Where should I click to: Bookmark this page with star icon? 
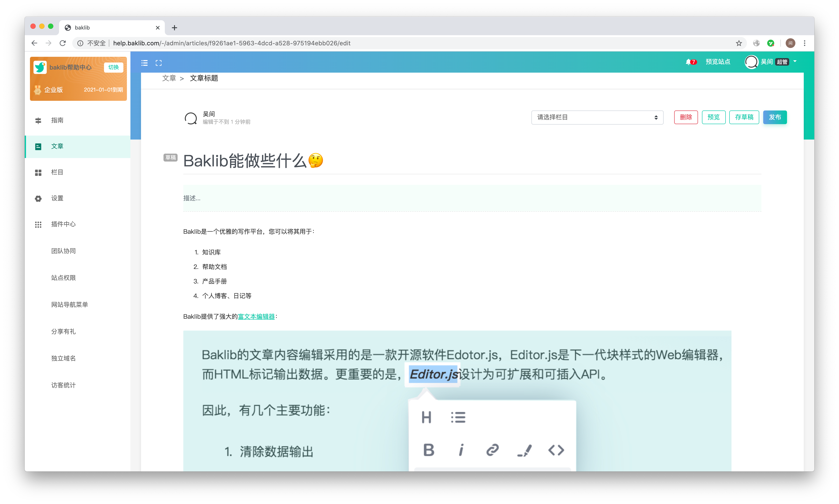(739, 43)
